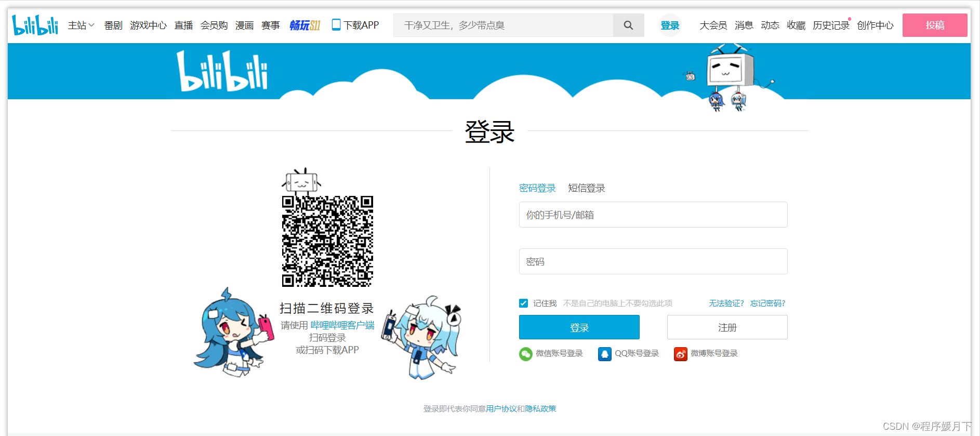Click the search magnifier icon
Image resolution: width=980 pixels, height=436 pixels.
point(628,25)
